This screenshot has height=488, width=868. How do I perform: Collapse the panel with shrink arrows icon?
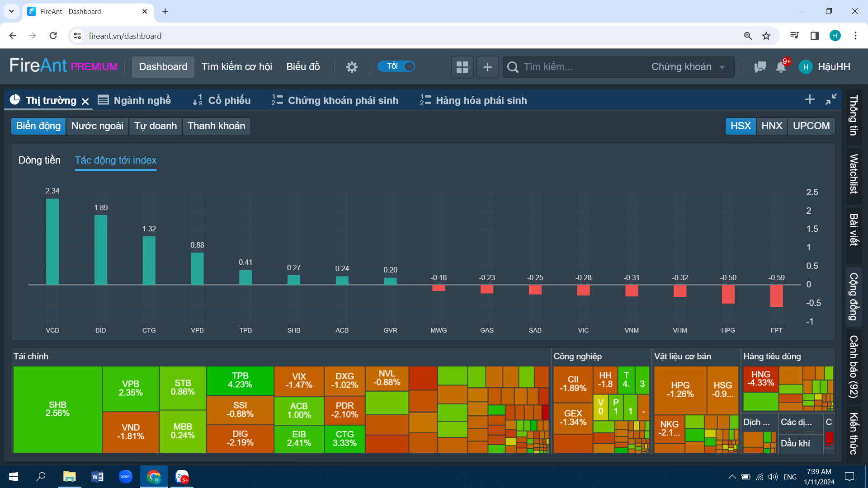831,100
